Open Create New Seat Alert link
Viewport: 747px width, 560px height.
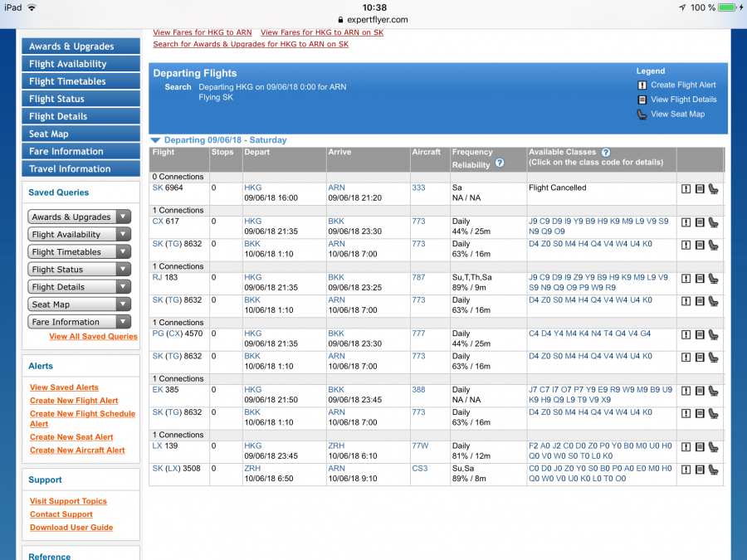pyautogui.click(x=71, y=437)
